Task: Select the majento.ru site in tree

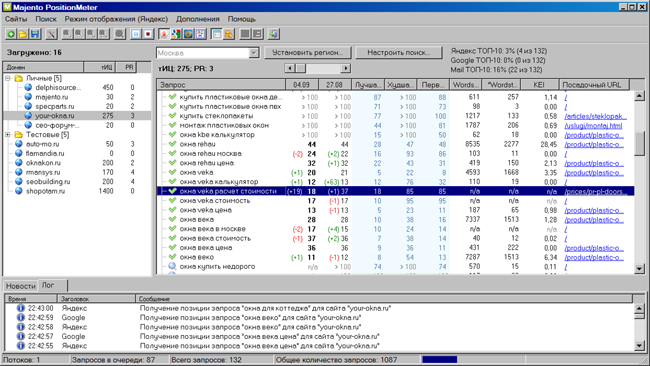Action: (x=52, y=97)
